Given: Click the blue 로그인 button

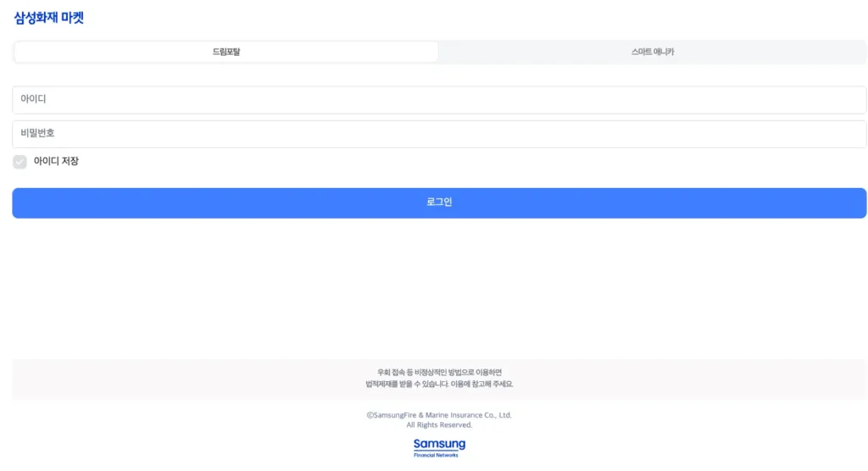Looking at the screenshot, I should tap(439, 202).
